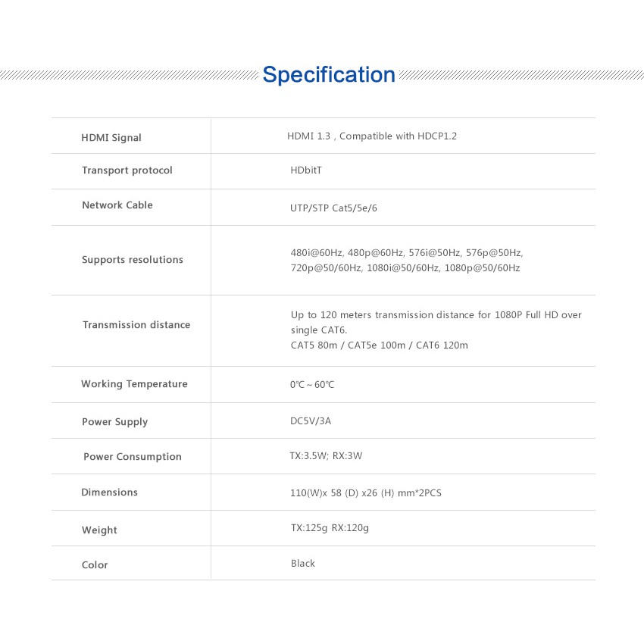Click the Working Temperature label
This screenshot has height=644, width=644.
pyautogui.click(x=134, y=384)
